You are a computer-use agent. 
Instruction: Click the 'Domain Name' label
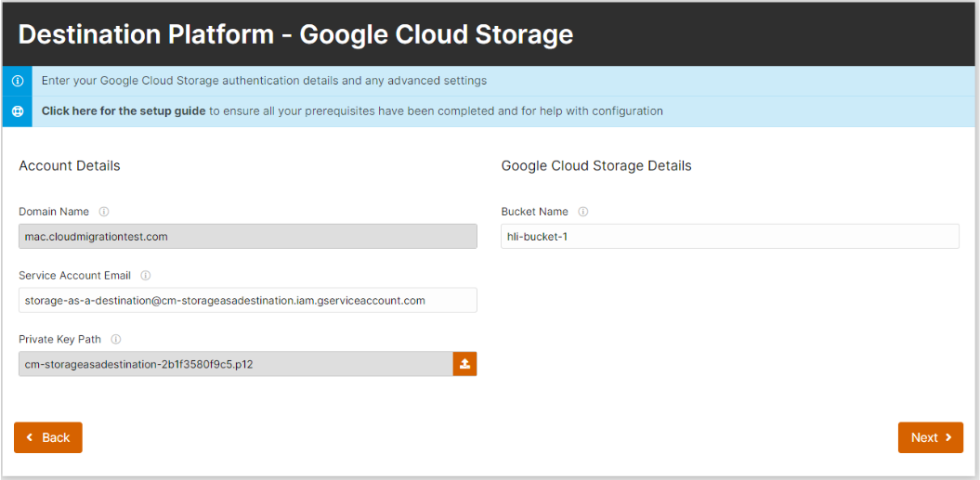54,212
